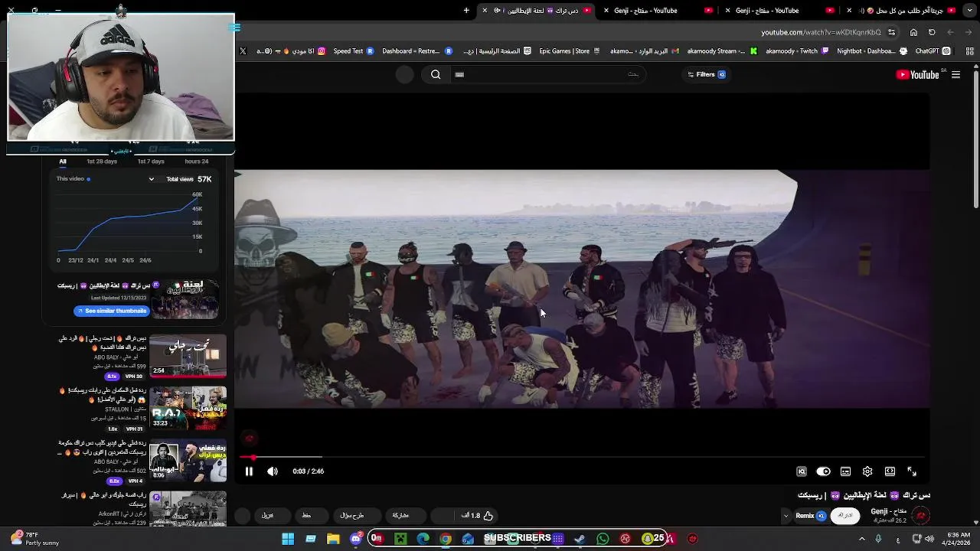
Task: Toggle autoplay switch in player
Action: pos(823,471)
